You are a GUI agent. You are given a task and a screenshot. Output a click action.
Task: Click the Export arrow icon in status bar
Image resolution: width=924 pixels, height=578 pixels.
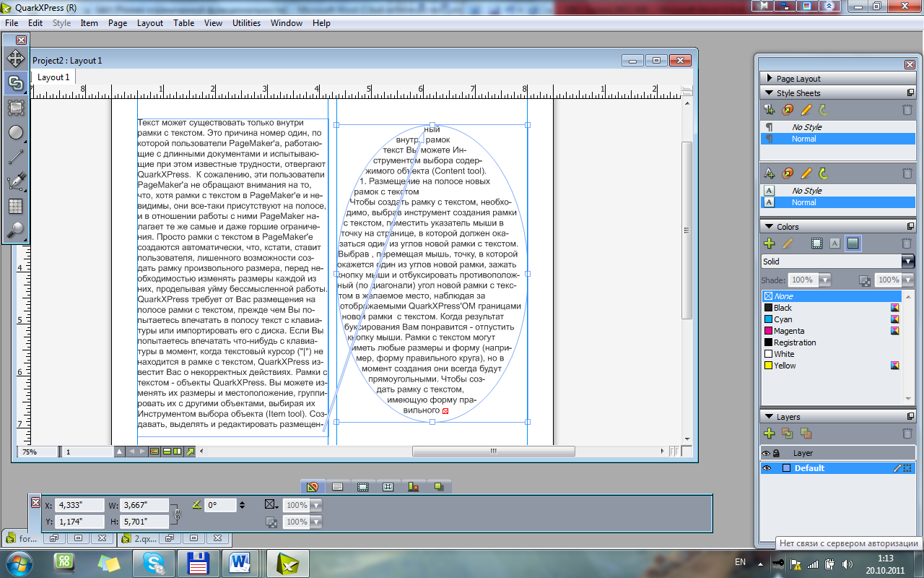pos(191,452)
